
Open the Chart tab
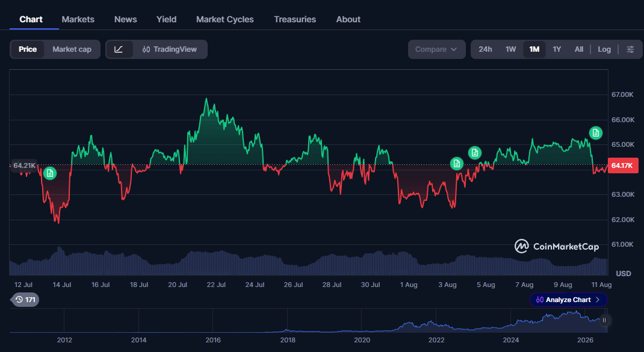point(31,19)
